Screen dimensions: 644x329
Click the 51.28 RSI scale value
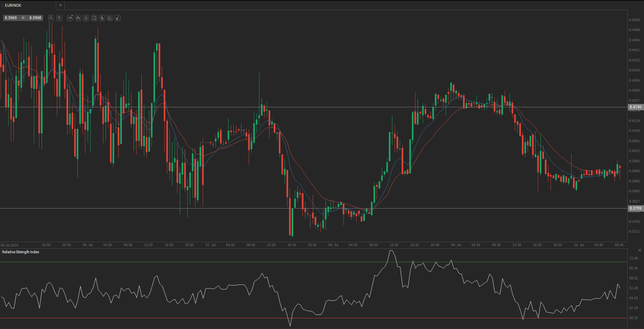633,288
